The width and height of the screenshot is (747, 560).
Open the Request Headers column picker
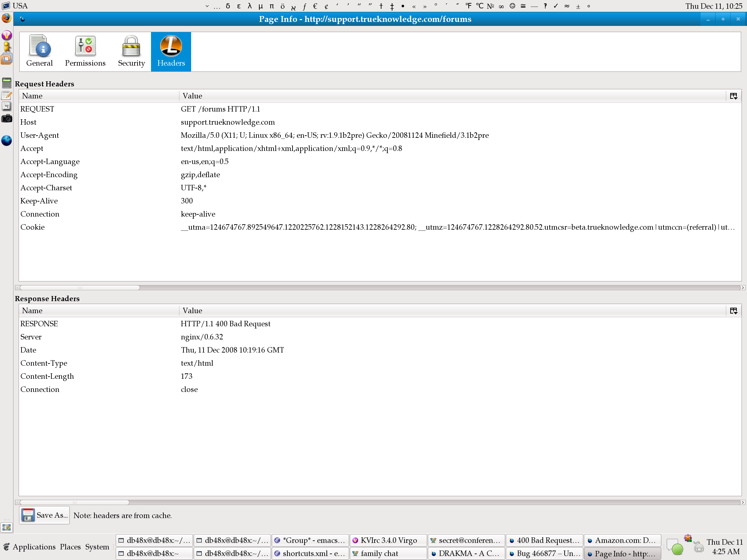(x=734, y=96)
